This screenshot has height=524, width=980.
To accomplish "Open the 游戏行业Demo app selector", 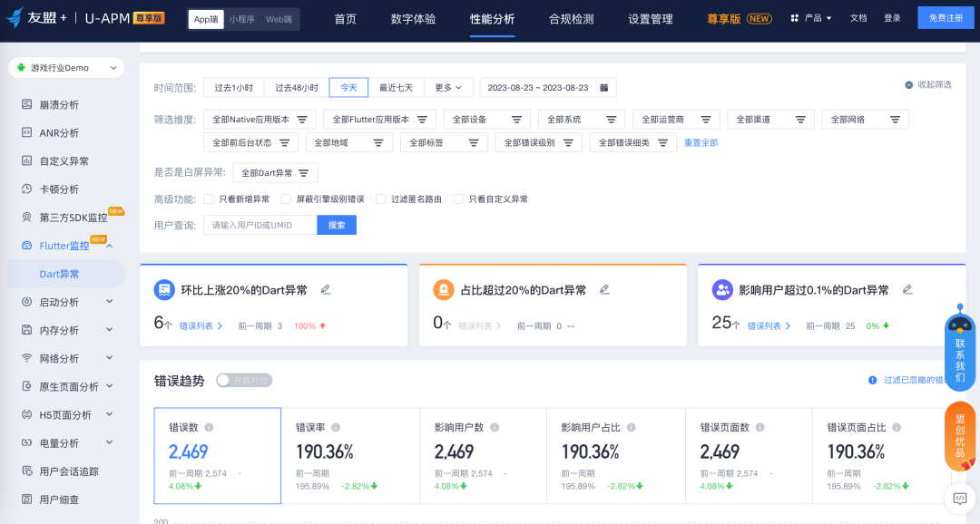I will point(66,67).
